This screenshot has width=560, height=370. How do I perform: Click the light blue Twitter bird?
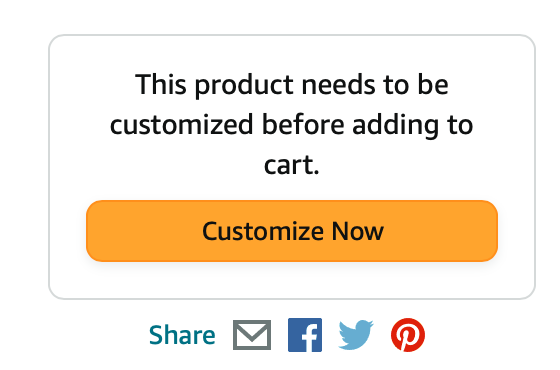[356, 335]
